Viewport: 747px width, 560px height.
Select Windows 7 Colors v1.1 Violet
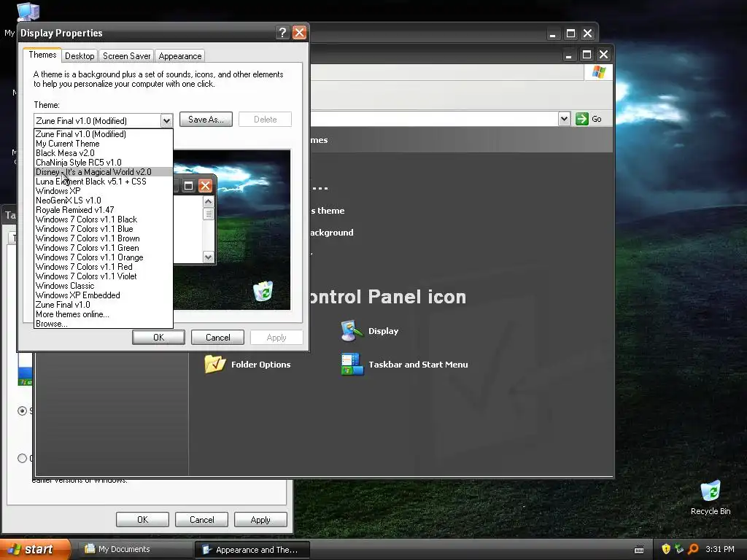(104, 276)
